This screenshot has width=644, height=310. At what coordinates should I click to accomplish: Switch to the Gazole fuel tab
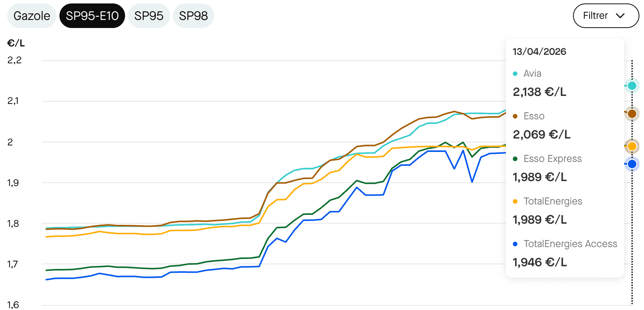(31, 16)
